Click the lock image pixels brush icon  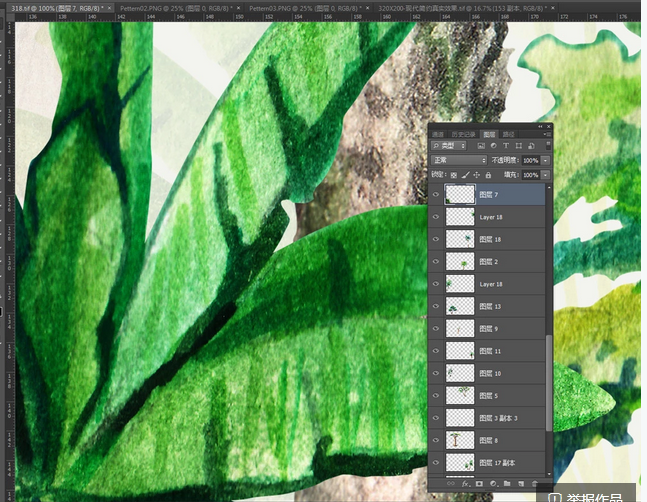[x=465, y=175]
